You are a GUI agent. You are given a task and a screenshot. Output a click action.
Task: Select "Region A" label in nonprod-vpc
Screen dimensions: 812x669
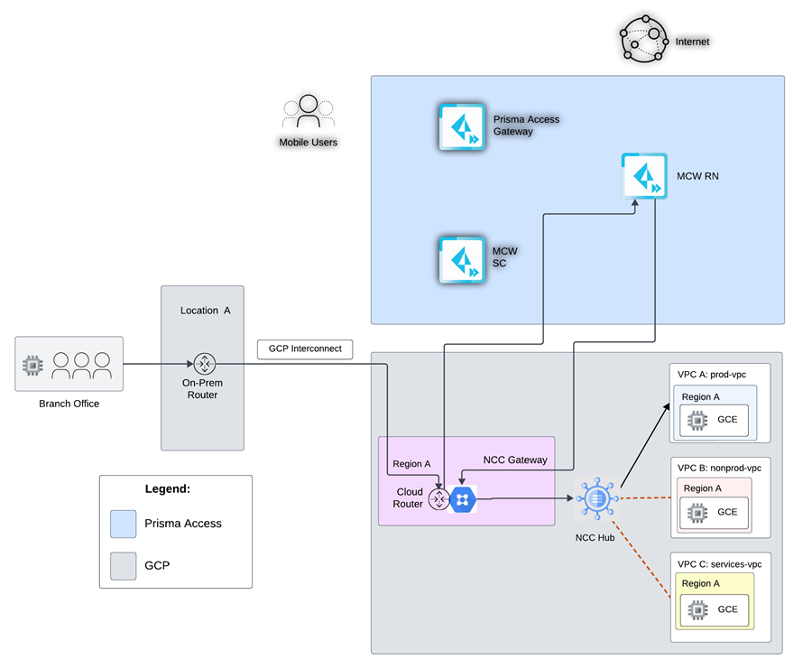(x=703, y=488)
